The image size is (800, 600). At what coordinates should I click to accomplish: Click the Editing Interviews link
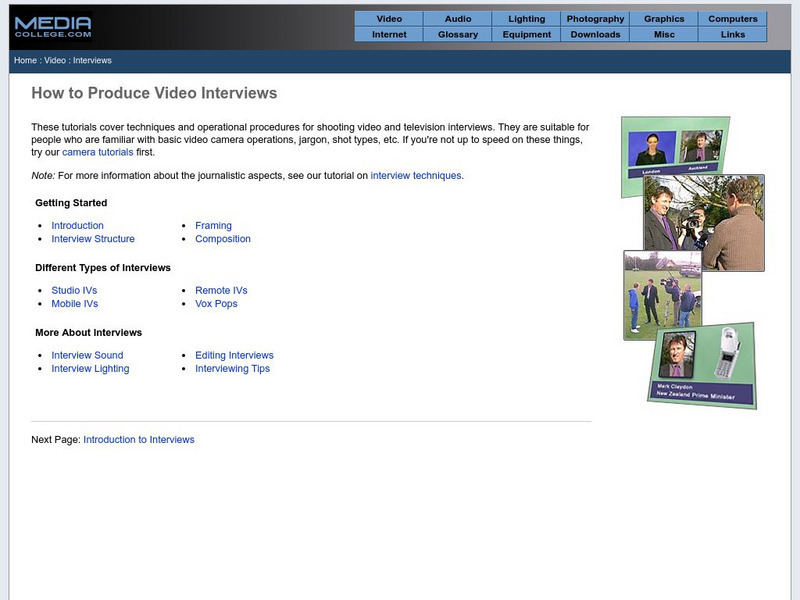[x=234, y=356]
